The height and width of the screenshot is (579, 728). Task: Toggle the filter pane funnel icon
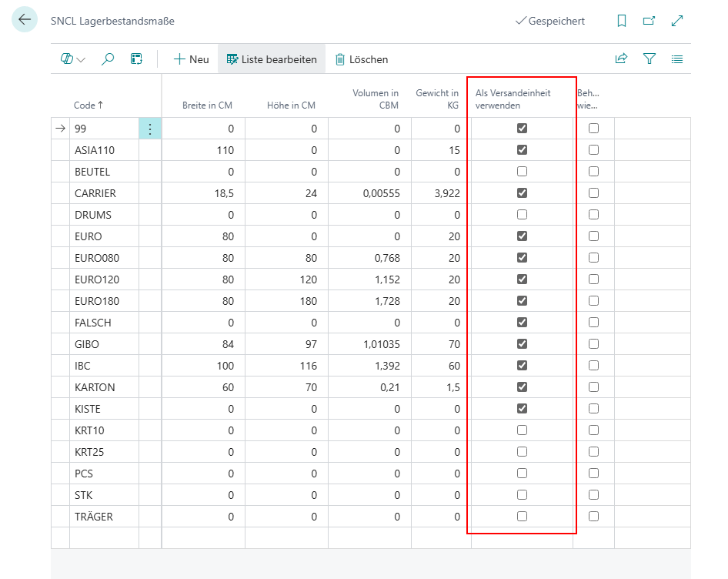point(650,59)
